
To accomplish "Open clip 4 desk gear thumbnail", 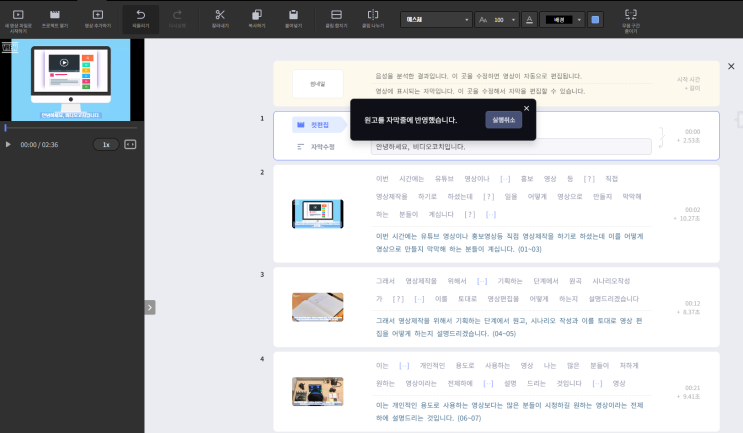I will [317, 392].
